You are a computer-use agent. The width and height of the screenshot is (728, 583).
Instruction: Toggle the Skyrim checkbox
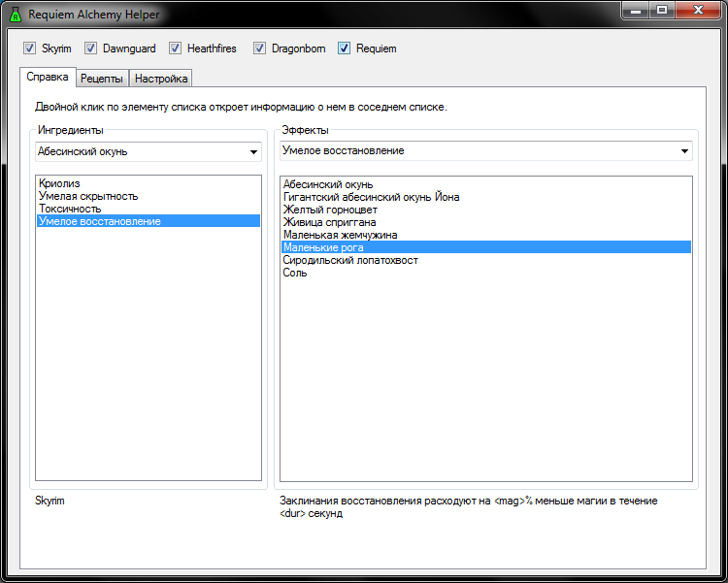29,49
